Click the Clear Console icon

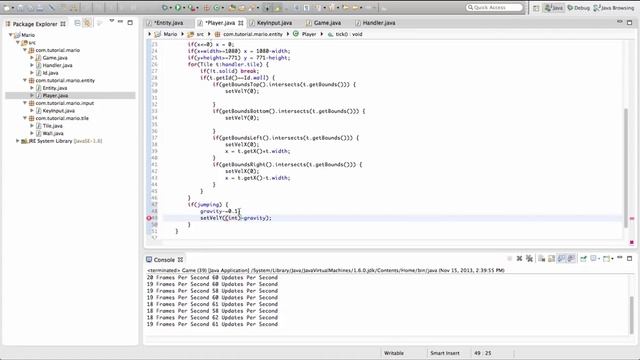pyautogui.click(x=541, y=259)
